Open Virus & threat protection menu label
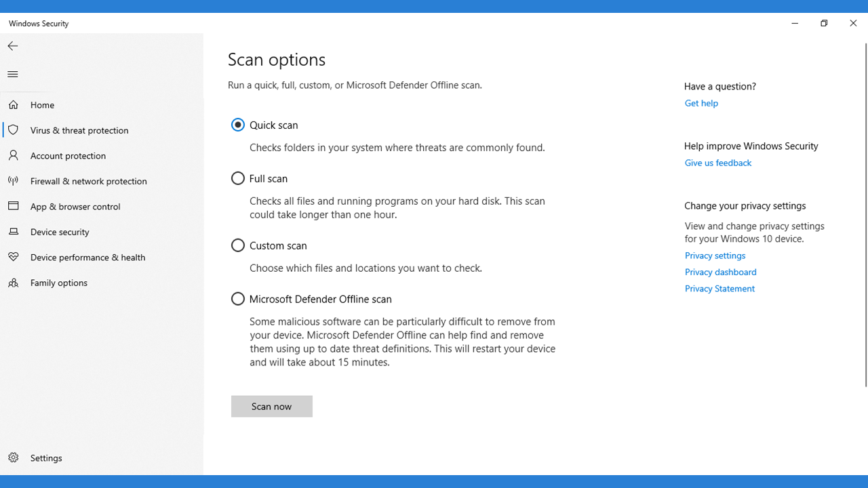The height and width of the screenshot is (488, 868). (x=79, y=130)
